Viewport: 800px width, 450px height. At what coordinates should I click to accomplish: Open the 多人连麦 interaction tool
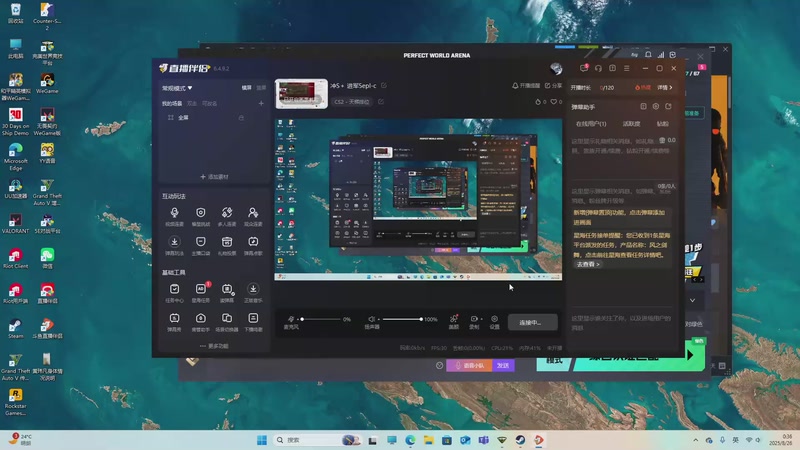[227, 216]
